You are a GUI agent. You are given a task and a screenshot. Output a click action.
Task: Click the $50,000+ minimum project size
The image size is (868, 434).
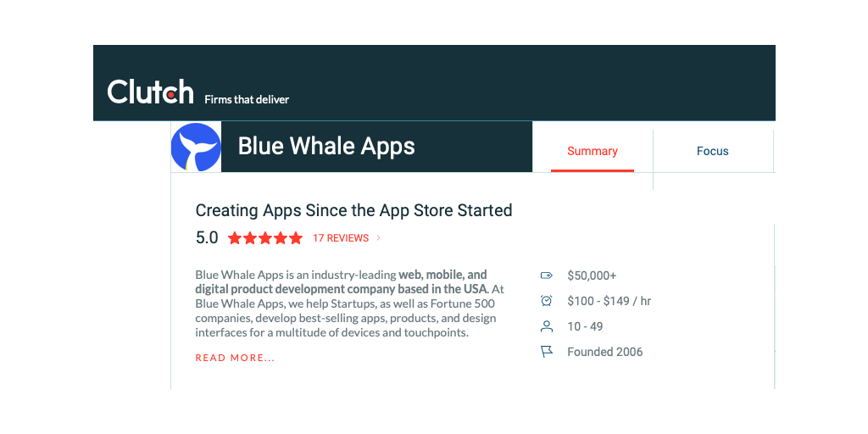click(592, 275)
